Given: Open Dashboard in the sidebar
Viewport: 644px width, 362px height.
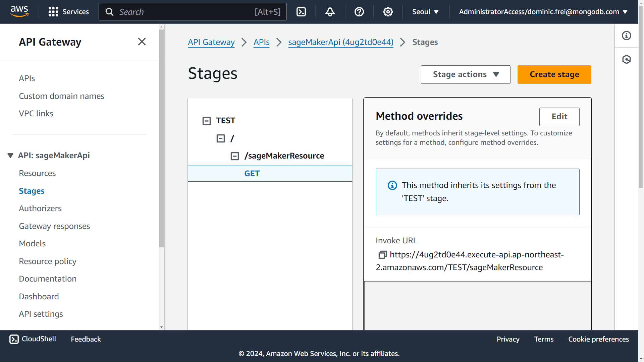Looking at the screenshot, I should (x=39, y=297).
